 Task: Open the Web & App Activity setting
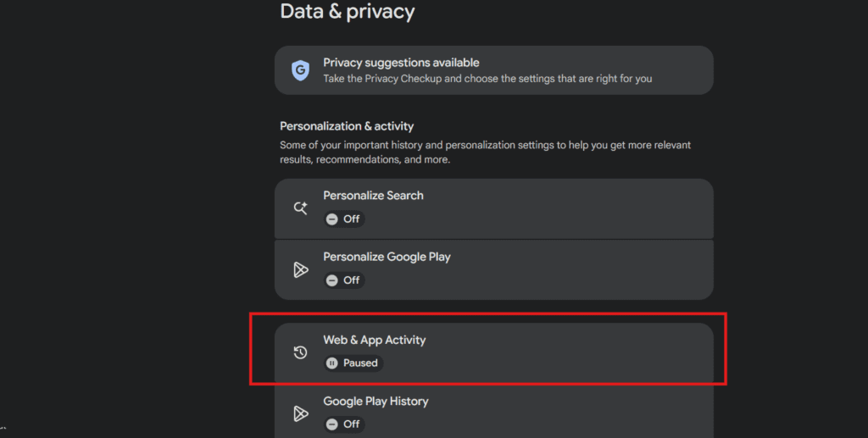click(x=494, y=352)
